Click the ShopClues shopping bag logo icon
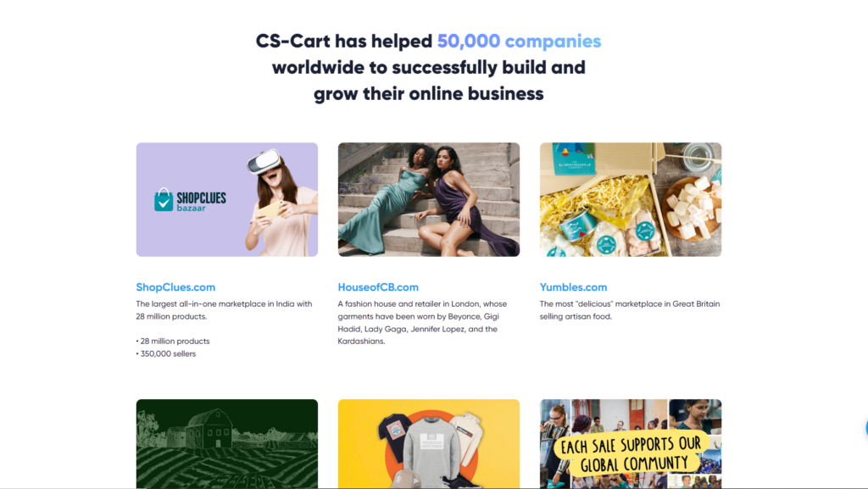This screenshot has width=868, height=489. click(164, 200)
